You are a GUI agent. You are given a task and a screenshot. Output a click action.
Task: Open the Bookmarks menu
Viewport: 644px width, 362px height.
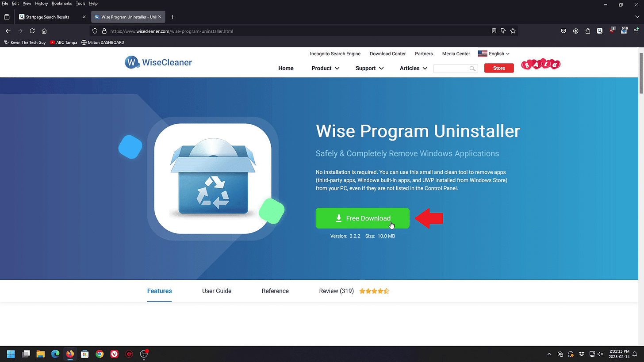(61, 3)
